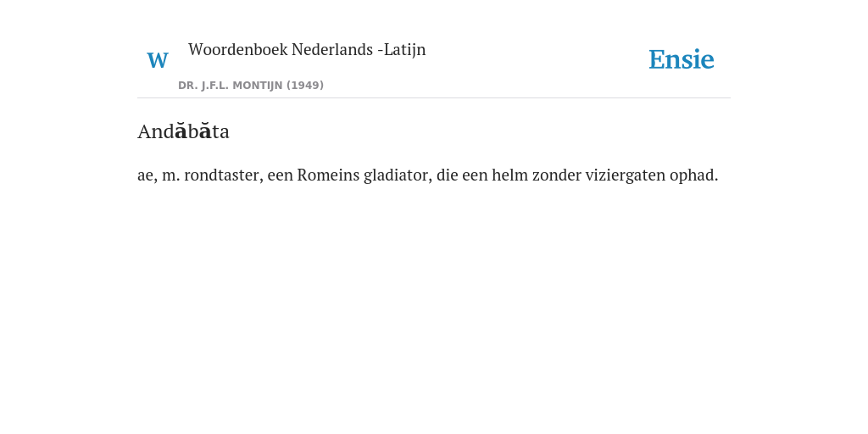Click the word 'Romeins' in the definition
The width and height of the screenshot is (868, 434).
click(328, 175)
